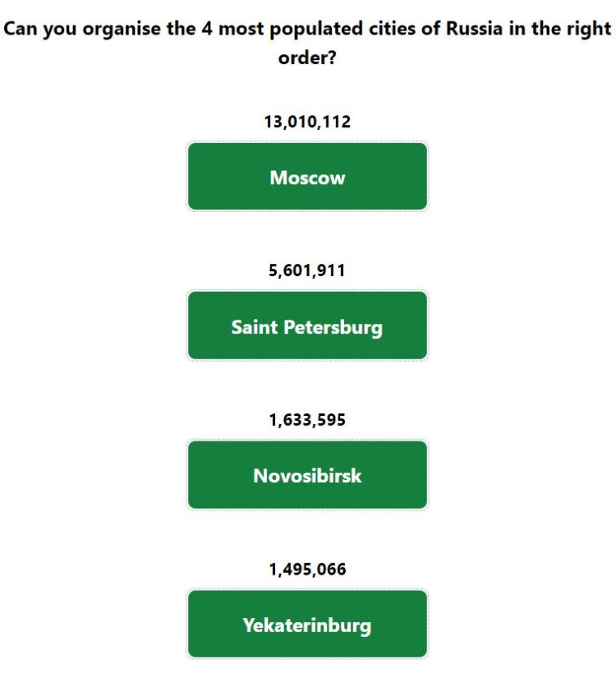Pick the city with 13 million residents
Image resolution: width=616 pixels, height=688 pixels.
pyautogui.click(x=307, y=177)
